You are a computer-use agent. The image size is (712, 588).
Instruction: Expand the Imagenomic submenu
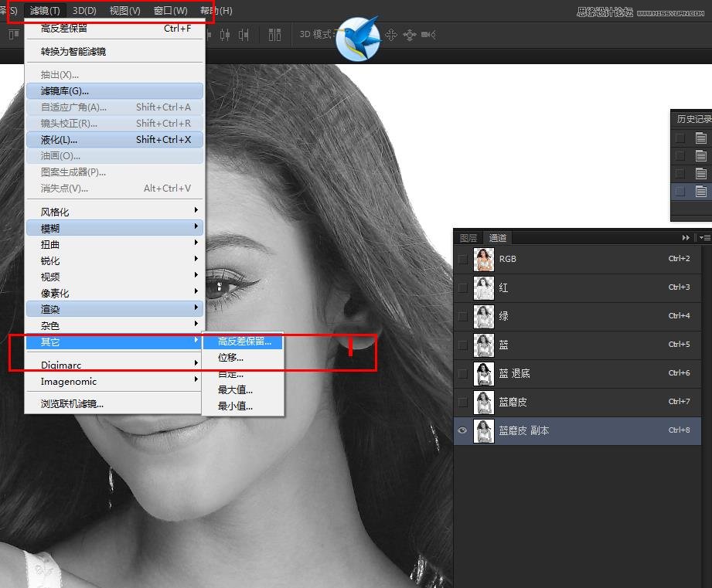114,382
